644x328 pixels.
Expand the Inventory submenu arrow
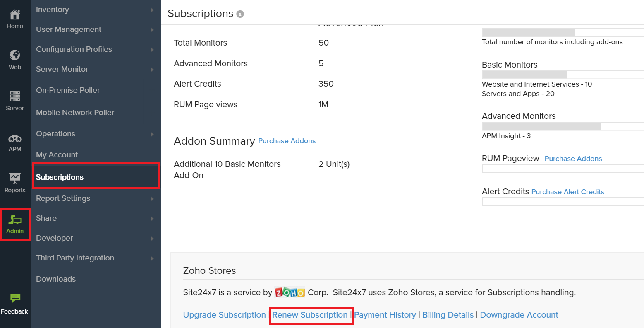click(x=152, y=10)
